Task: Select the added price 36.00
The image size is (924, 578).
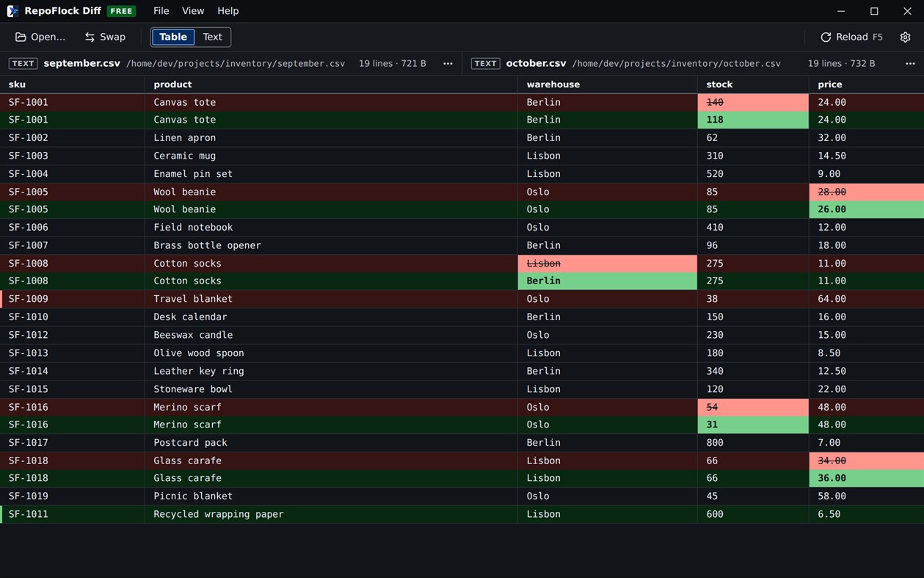Action: 867,478
